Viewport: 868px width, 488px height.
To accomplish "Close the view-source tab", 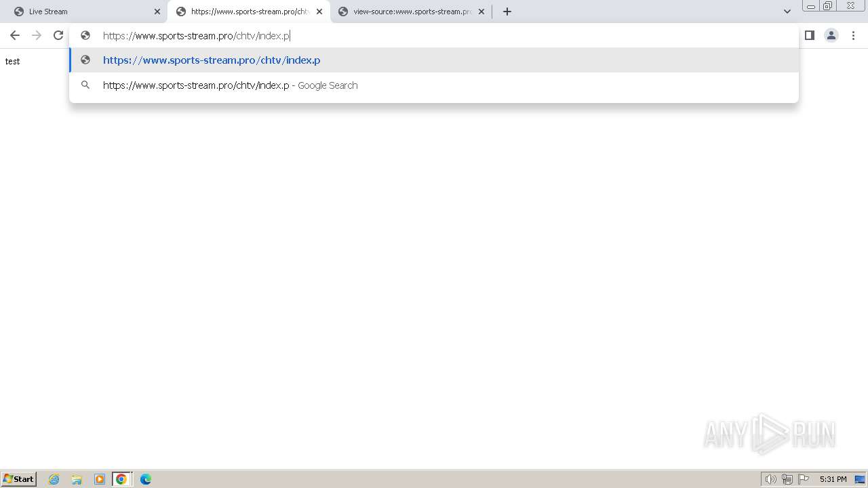I will 481,12.
